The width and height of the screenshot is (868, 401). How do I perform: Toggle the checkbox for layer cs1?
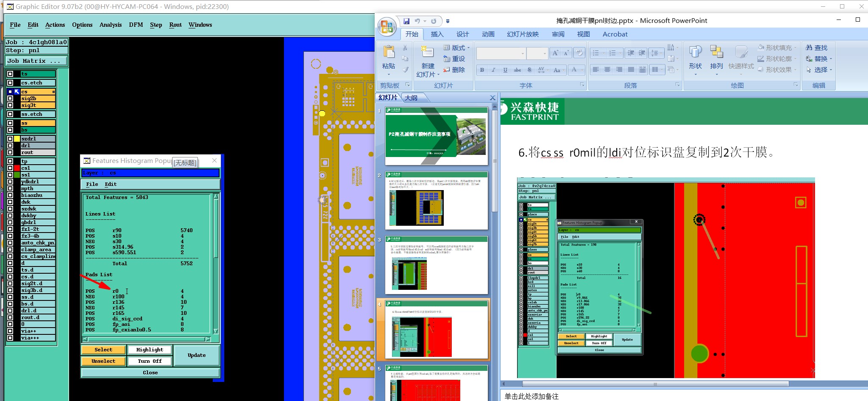[x=10, y=168]
